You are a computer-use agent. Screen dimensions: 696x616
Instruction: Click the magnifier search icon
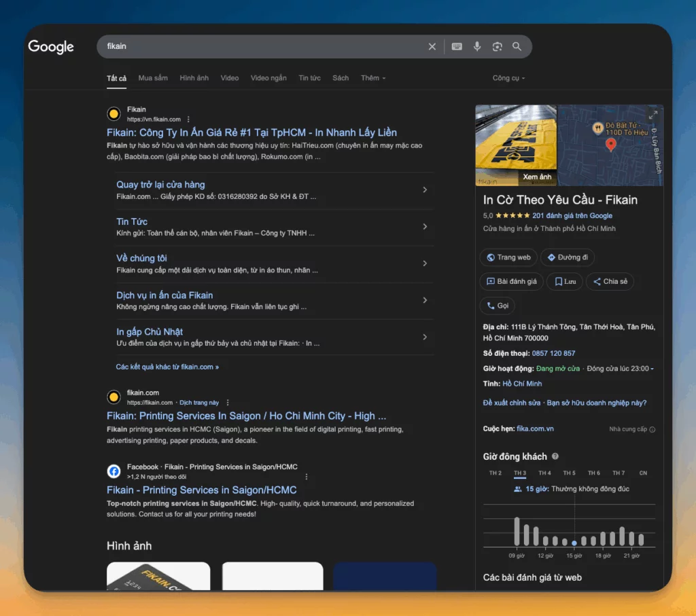tap(517, 47)
